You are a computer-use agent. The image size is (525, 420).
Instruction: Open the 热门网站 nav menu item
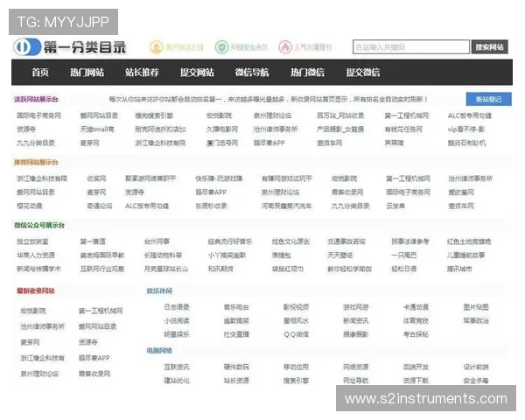click(87, 73)
